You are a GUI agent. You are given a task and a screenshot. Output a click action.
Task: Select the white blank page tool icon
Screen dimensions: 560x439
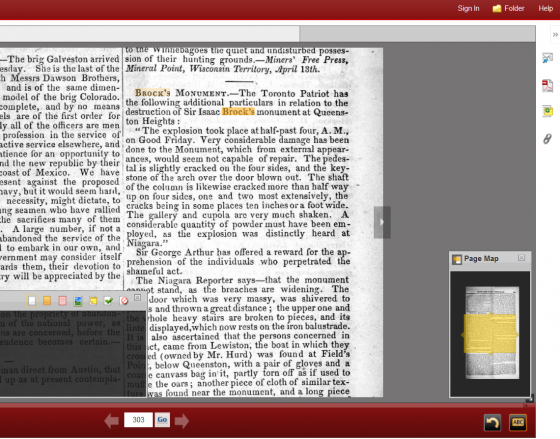point(32,301)
